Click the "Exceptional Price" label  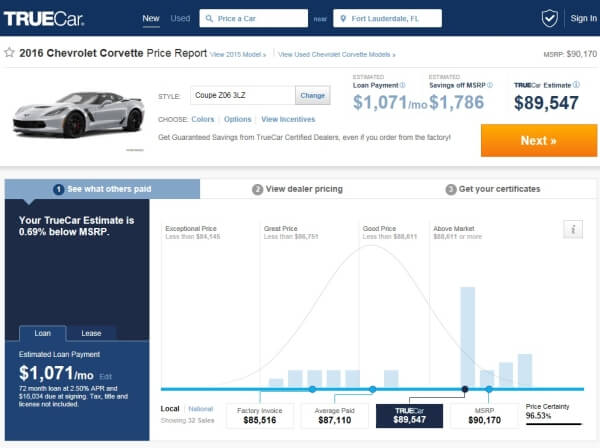pos(191,228)
